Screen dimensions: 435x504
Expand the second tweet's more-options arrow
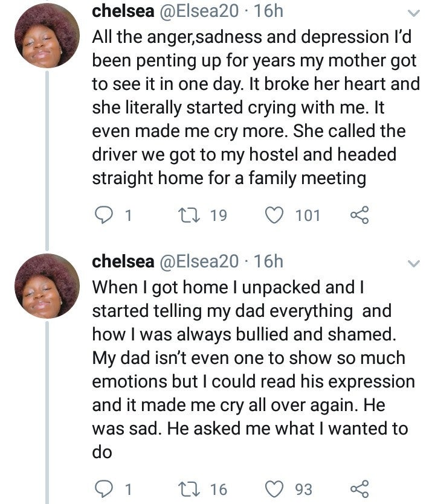(414, 263)
